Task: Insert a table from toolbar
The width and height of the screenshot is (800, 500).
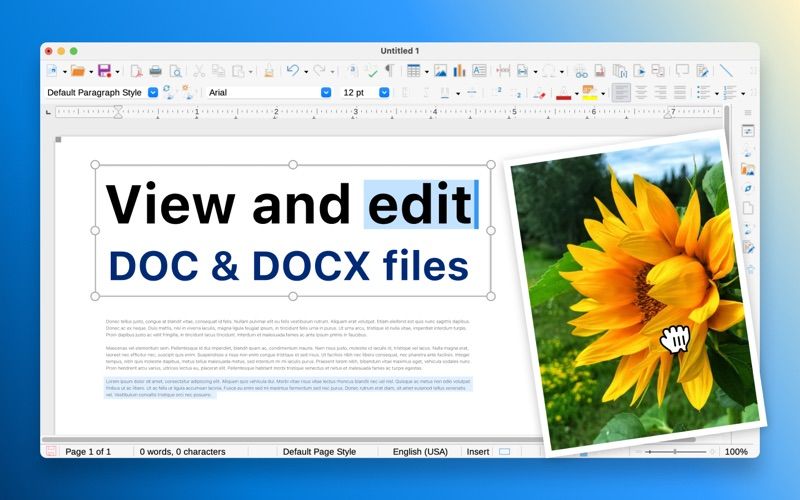Action: (413, 71)
